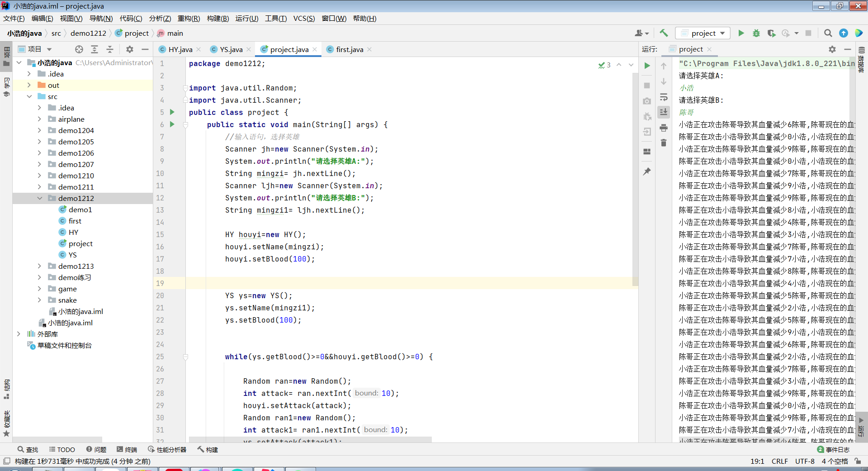The image size is (868, 471).
Task: Expand the .idea folder under src
Action: [x=39, y=108]
